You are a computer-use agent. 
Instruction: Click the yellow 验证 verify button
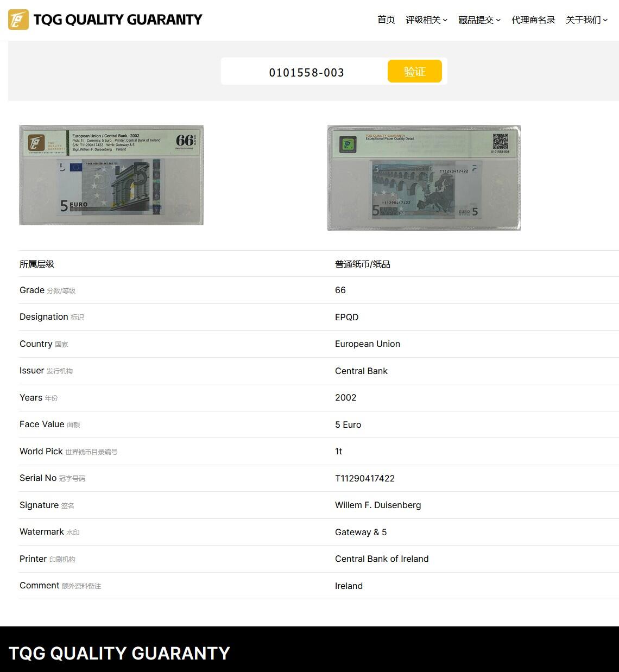(x=415, y=71)
